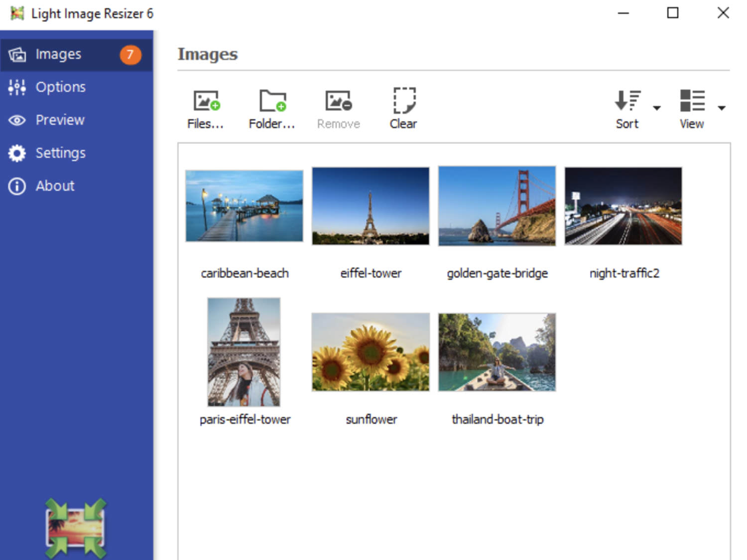Click the Settings gear icon

tap(17, 153)
